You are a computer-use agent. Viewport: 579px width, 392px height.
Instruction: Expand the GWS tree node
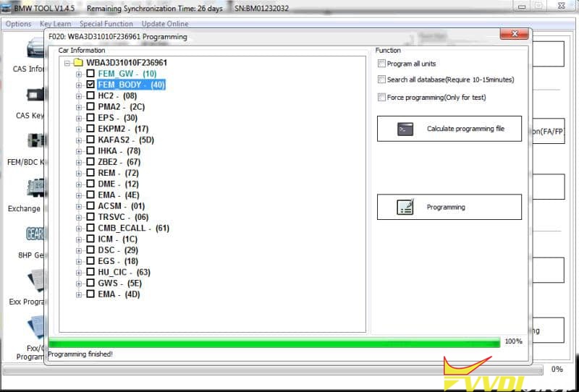click(79, 284)
